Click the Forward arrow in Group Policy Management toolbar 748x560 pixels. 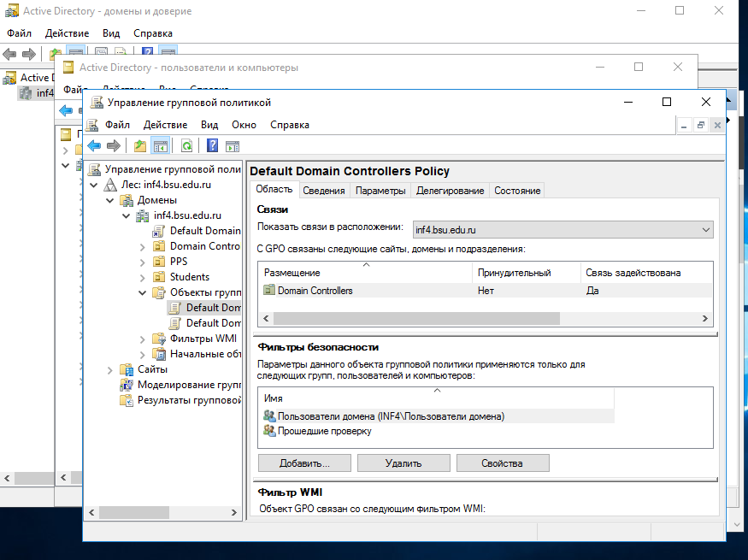coord(114,146)
